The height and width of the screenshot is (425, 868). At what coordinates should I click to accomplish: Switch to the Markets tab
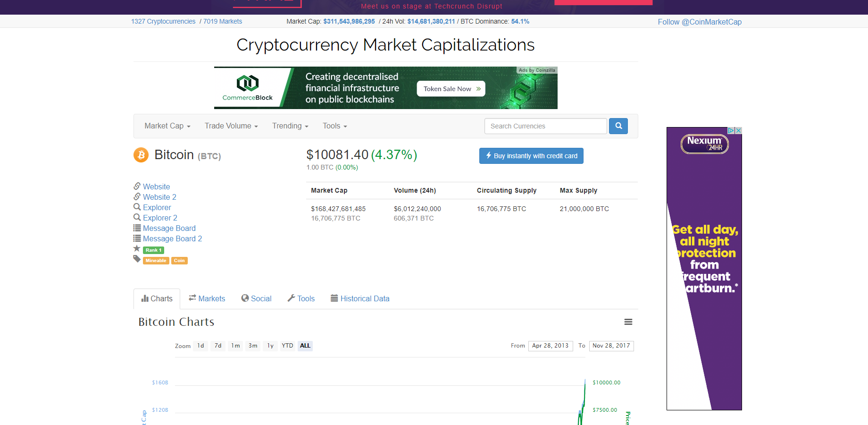click(207, 298)
